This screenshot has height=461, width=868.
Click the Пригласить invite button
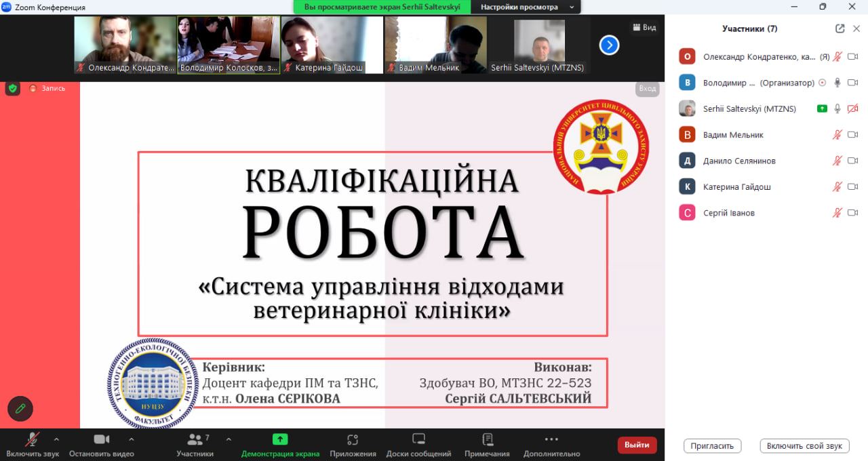pos(712,445)
